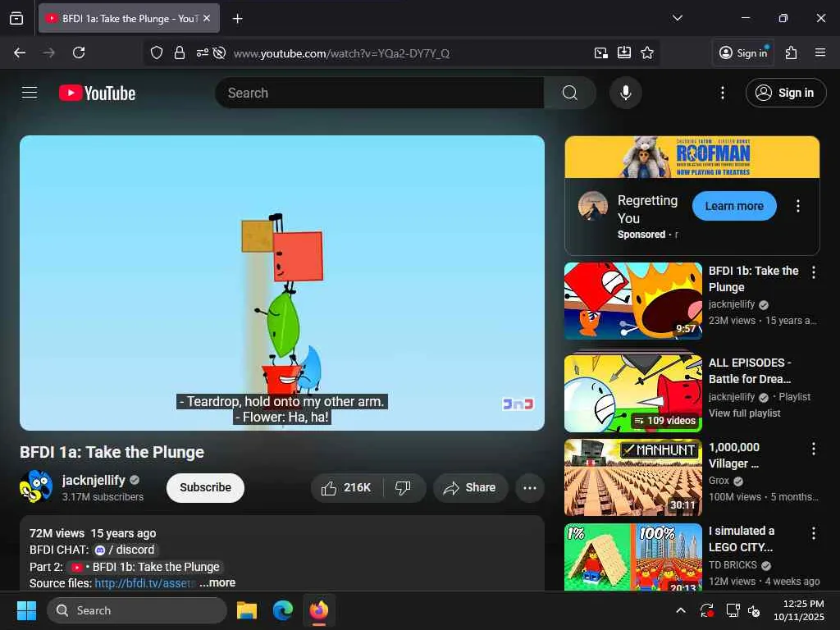Click Firefox icon in taskbar
The width and height of the screenshot is (840, 630).
[x=319, y=610]
